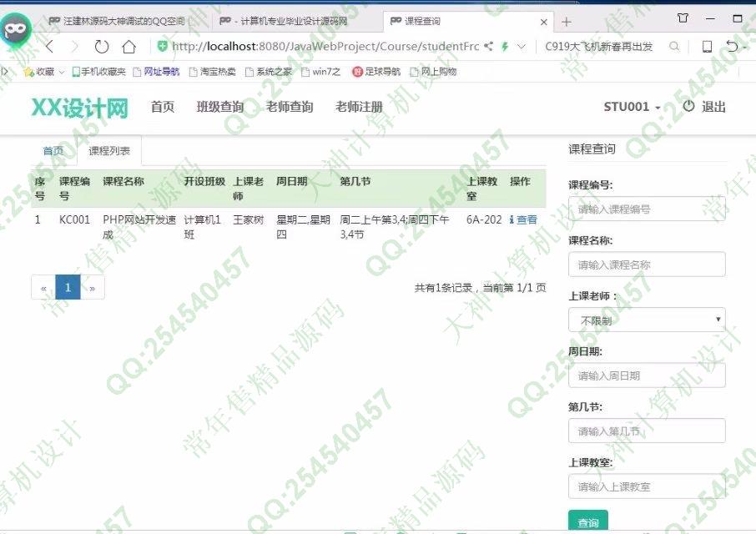Select the 课程列表 content tab

click(109, 151)
